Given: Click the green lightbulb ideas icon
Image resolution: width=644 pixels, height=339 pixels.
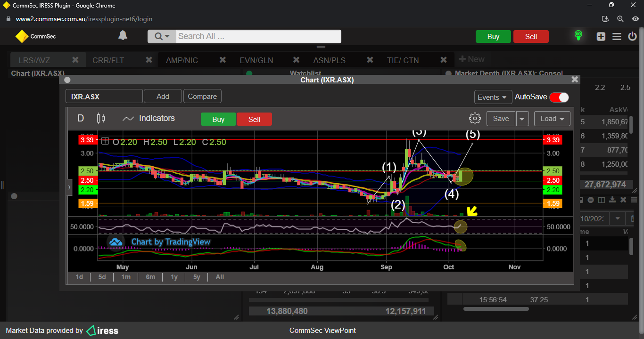Looking at the screenshot, I should (x=578, y=36).
